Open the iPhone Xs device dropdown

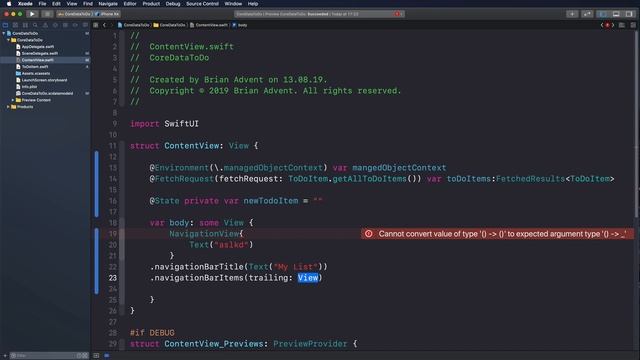(x=107, y=14)
